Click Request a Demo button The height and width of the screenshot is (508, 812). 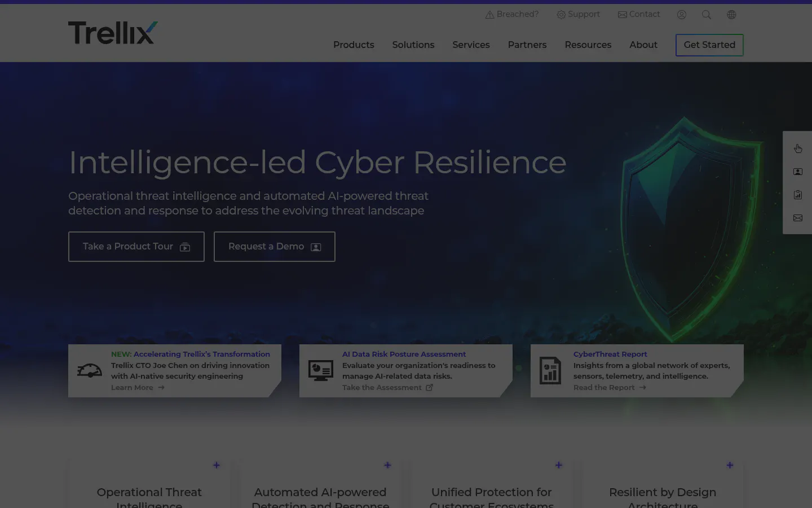[275, 247]
